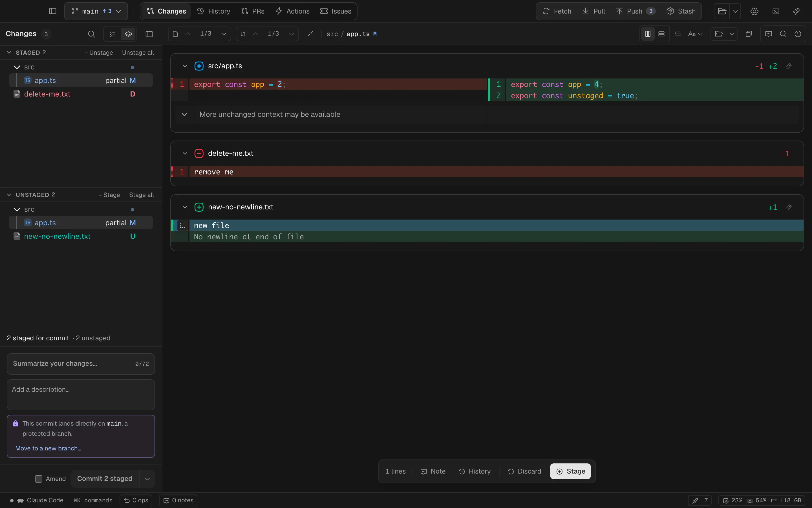This screenshot has height=508, width=812.
Task: Click Move to a new branch link
Action: (x=48, y=448)
